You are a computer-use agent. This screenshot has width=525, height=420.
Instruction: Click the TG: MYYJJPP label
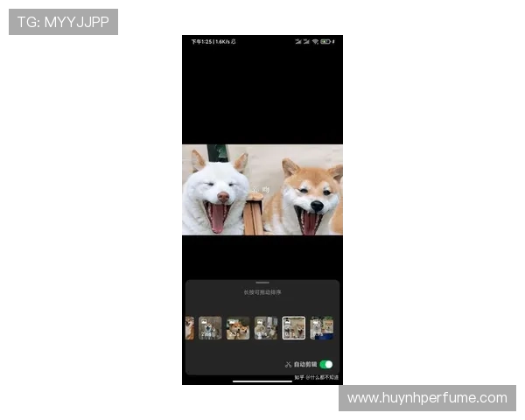(x=63, y=22)
